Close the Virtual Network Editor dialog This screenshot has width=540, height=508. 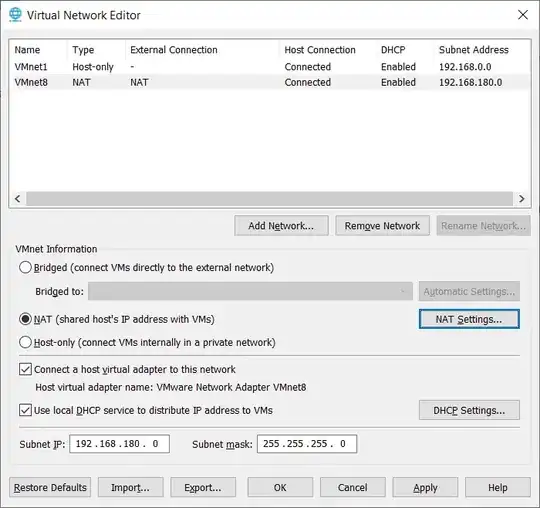click(x=523, y=15)
